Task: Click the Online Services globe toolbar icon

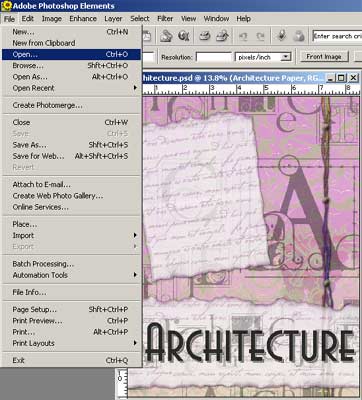Action: [184, 36]
